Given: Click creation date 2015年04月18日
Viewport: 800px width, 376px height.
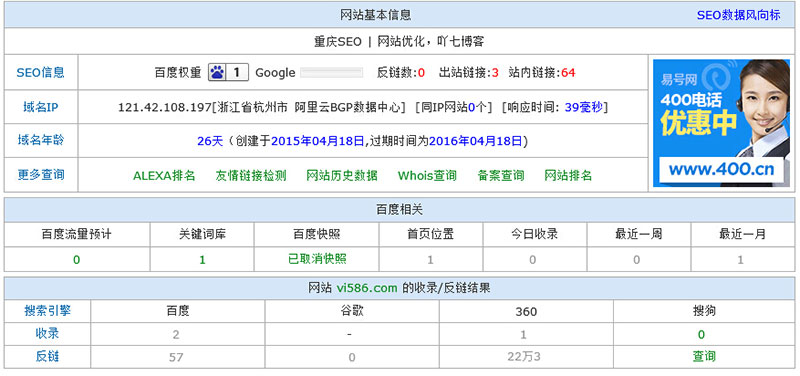Looking at the screenshot, I should coord(317,141).
